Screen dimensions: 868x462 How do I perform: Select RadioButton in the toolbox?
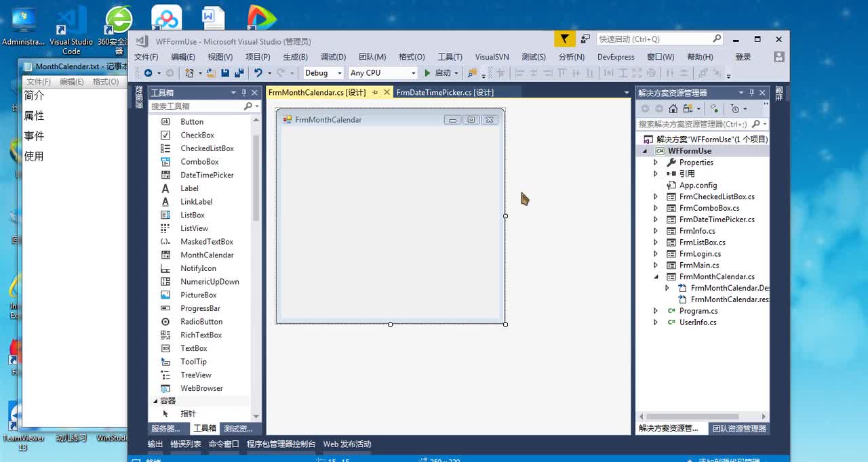point(201,322)
